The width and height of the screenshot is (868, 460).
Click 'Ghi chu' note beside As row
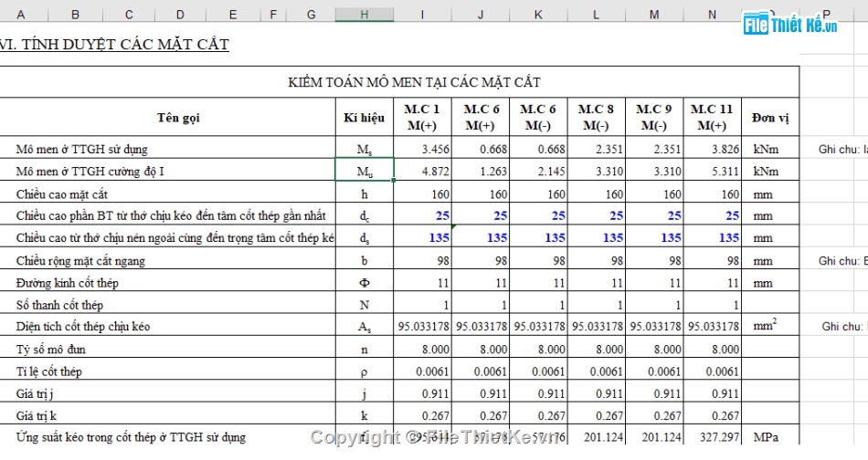[x=844, y=327]
